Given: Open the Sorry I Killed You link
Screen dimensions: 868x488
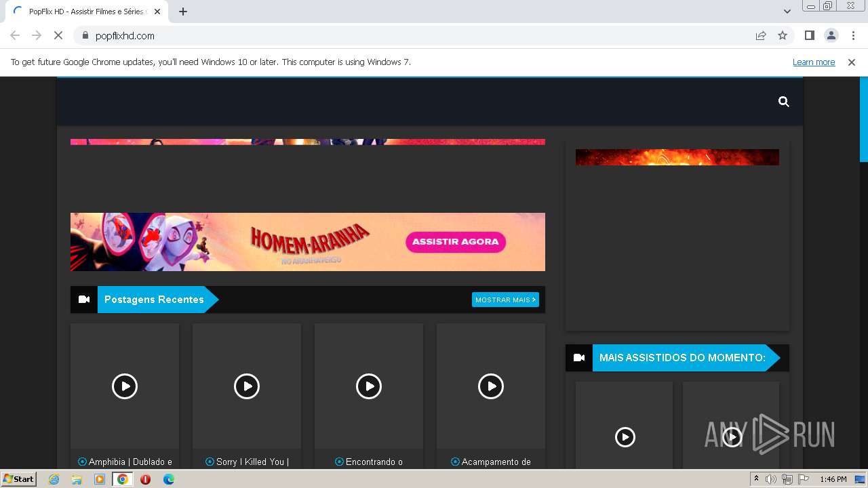Looking at the screenshot, I should pyautogui.click(x=247, y=462).
